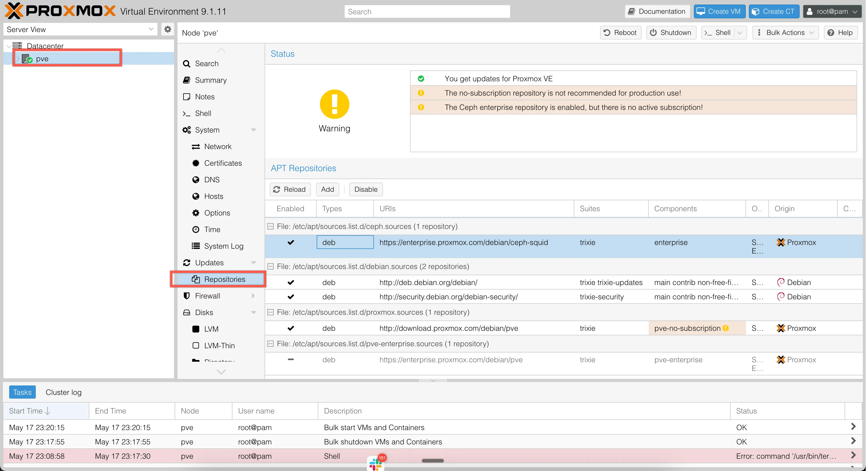Viewport: 868px width, 471px height.
Task: Click the Updates refresh icon
Action: (186, 263)
